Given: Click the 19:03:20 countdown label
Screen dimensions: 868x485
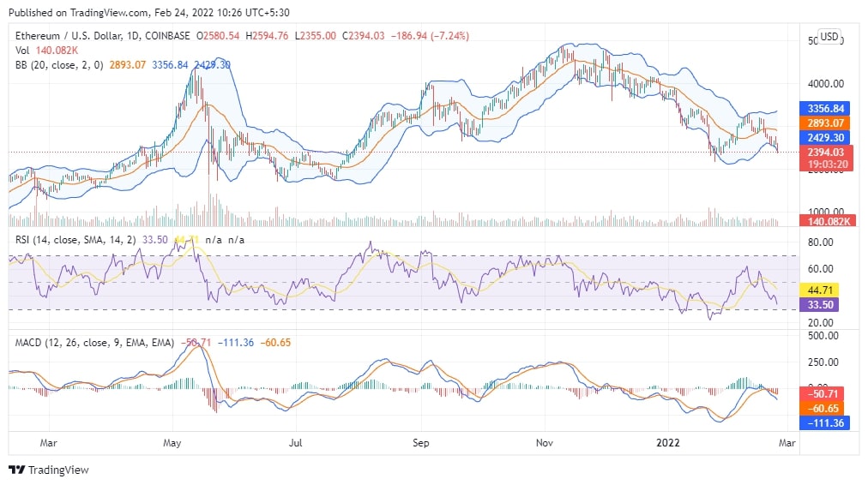Looking at the screenshot, I should [827, 165].
